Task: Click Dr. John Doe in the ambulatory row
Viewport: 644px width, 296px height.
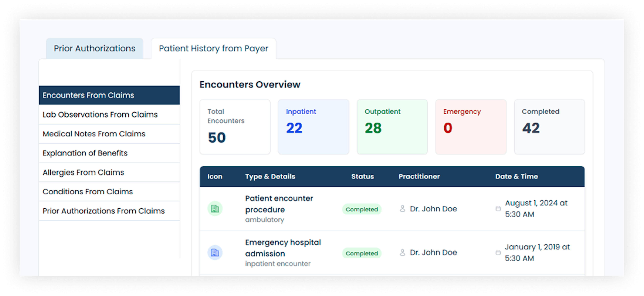Action: 433,209
